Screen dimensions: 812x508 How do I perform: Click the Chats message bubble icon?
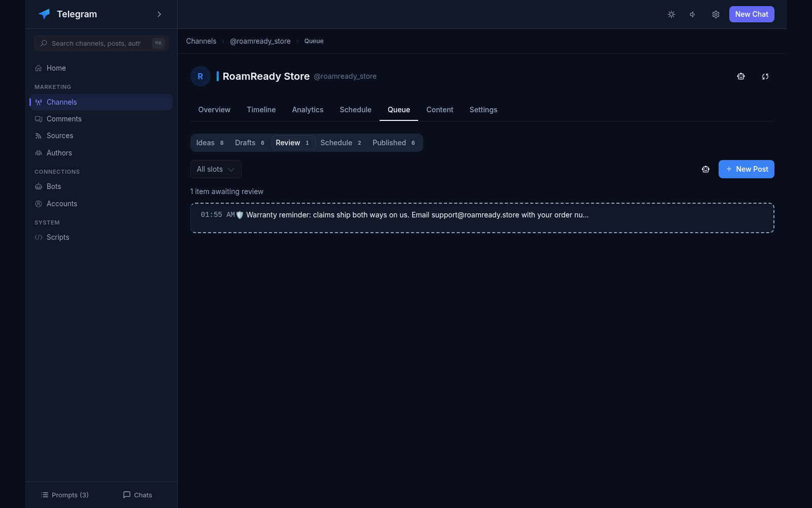(x=127, y=495)
